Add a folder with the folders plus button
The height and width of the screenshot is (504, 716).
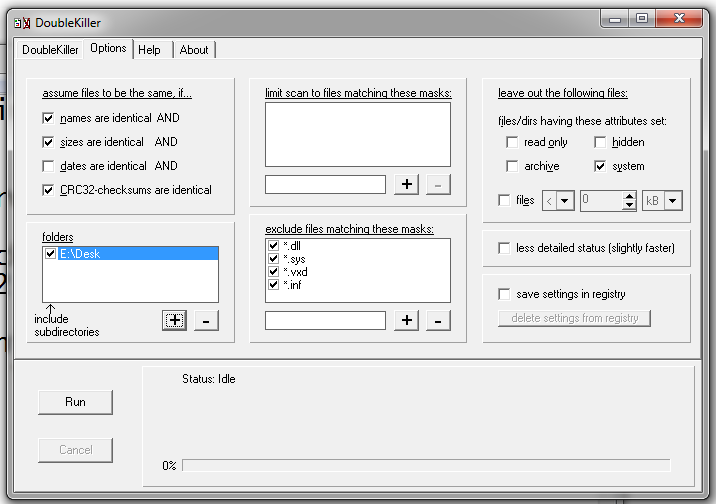pyautogui.click(x=174, y=320)
